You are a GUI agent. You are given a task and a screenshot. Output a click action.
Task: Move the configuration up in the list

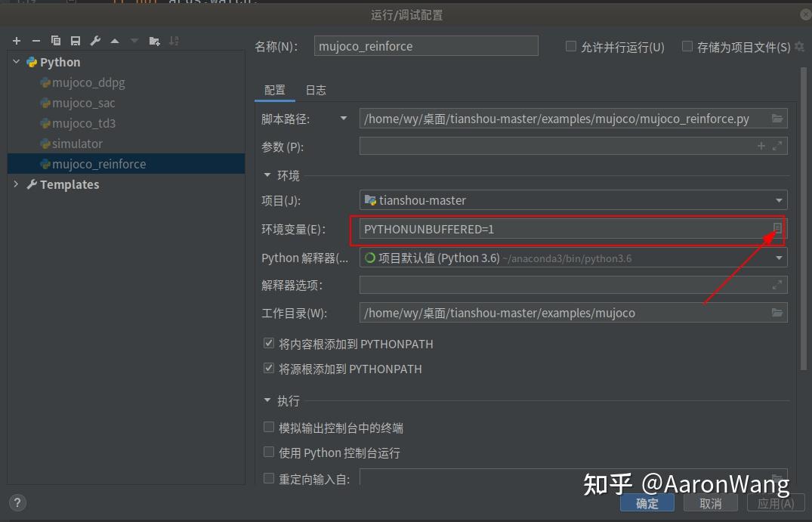click(116, 40)
